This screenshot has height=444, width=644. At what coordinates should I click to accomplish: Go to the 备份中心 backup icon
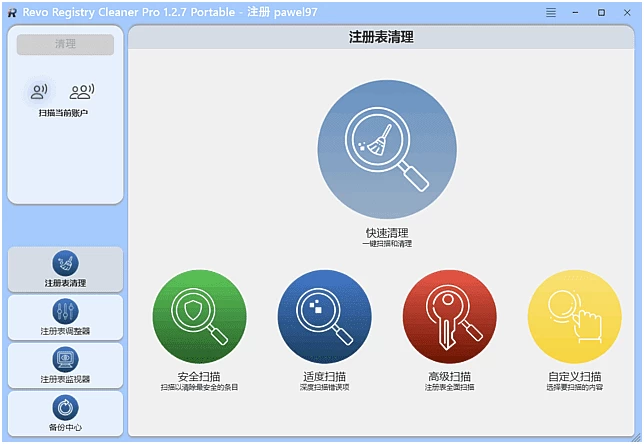[x=65, y=407]
